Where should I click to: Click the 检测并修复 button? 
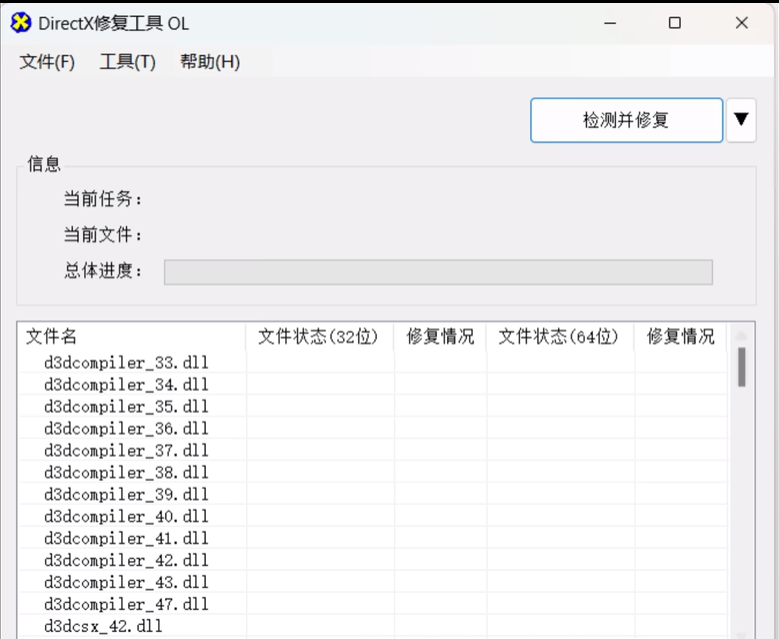pos(626,120)
